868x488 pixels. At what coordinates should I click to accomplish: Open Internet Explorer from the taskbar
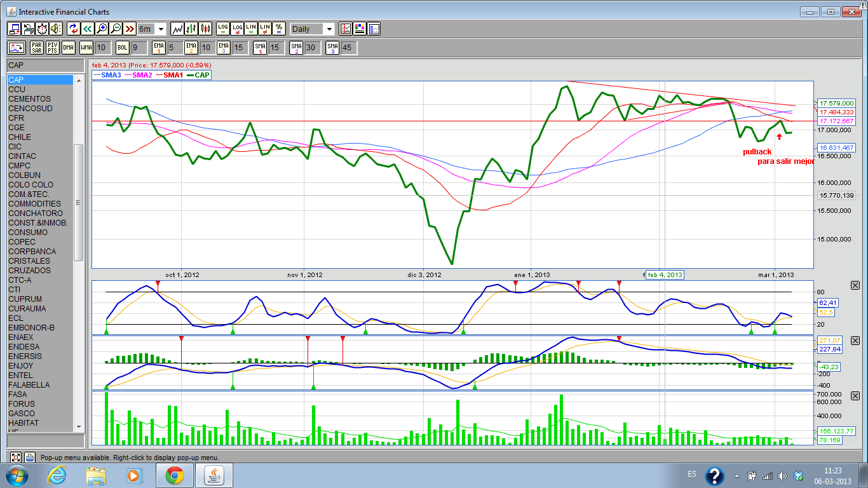coord(57,475)
